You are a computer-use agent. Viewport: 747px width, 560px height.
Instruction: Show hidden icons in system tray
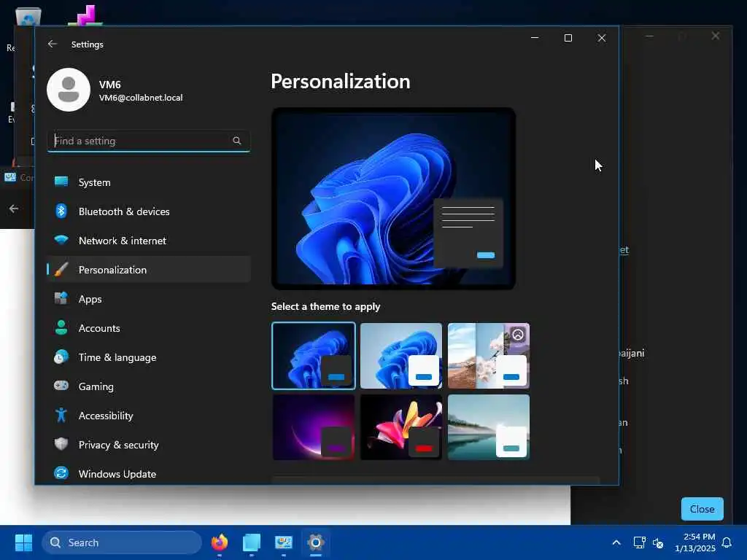[616, 542]
